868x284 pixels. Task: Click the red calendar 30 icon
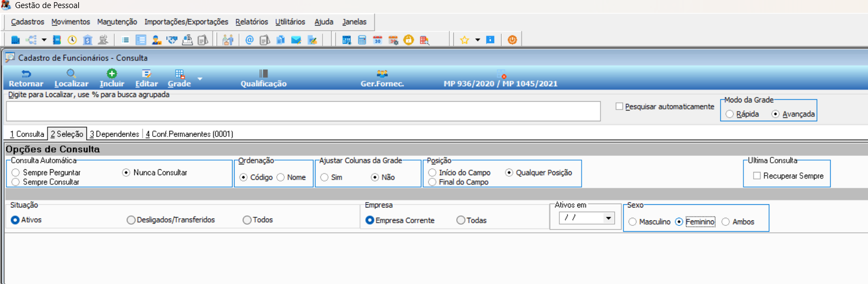click(x=378, y=40)
